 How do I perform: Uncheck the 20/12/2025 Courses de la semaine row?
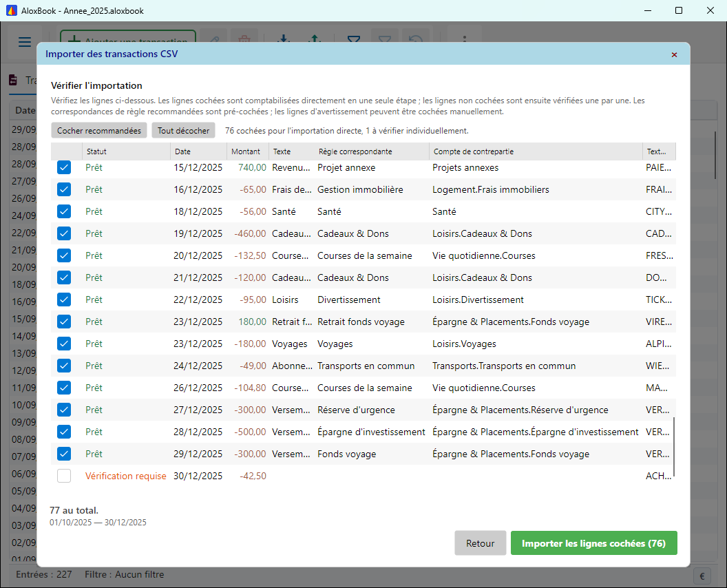coord(64,255)
